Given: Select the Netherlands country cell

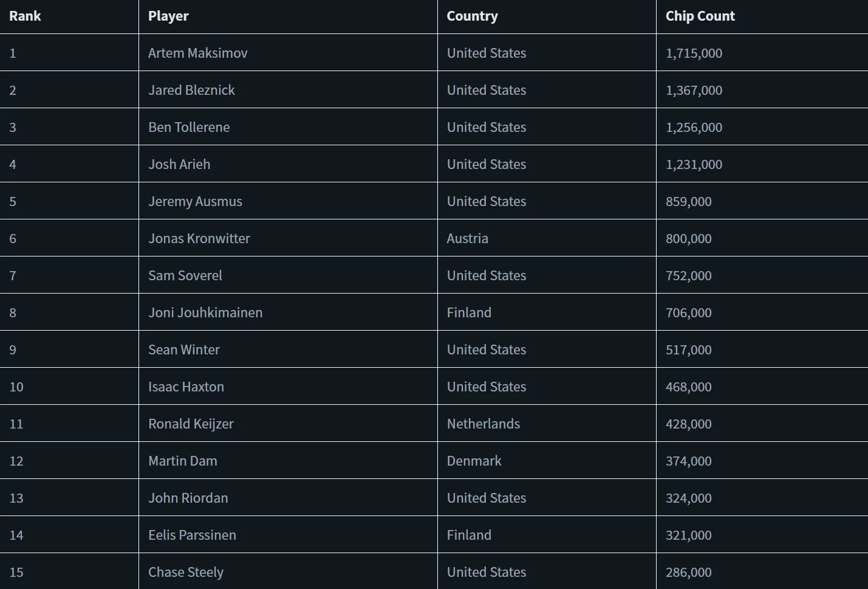Looking at the screenshot, I should pyautogui.click(x=483, y=424).
